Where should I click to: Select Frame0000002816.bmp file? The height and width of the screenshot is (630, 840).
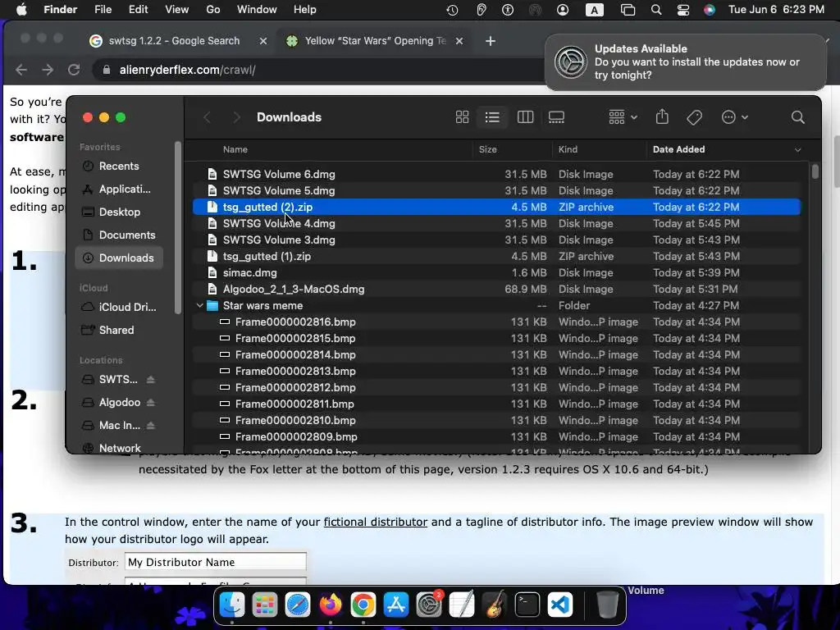tap(496, 322)
